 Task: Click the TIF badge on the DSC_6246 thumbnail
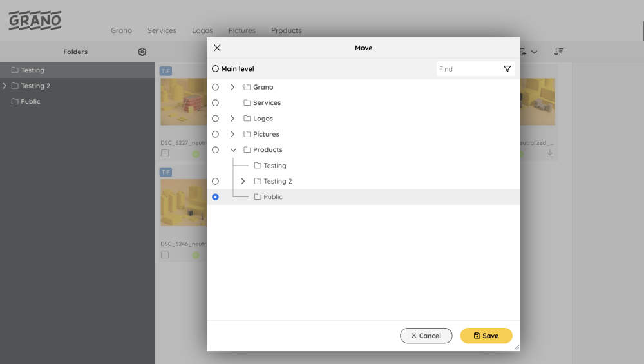[166, 172]
